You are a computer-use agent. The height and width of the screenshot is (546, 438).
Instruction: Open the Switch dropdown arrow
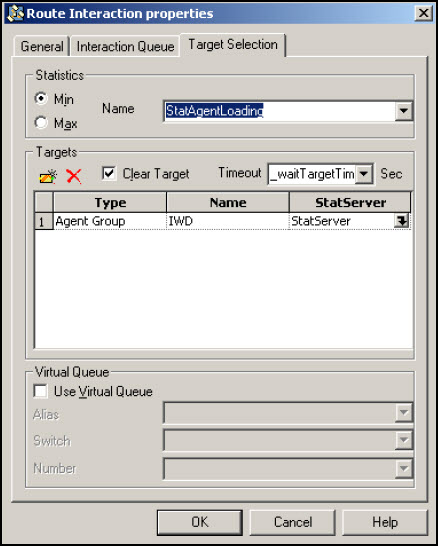click(x=404, y=440)
